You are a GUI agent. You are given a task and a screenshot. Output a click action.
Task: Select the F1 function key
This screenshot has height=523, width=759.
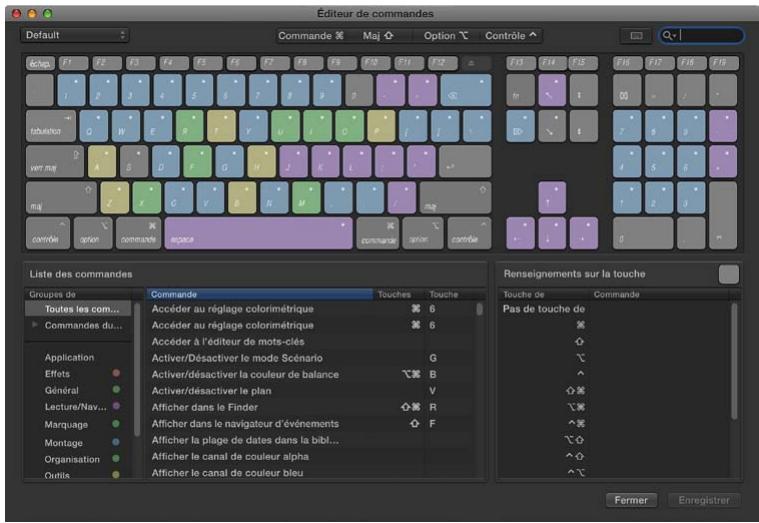pyautogui.click(x=73, y=63)
